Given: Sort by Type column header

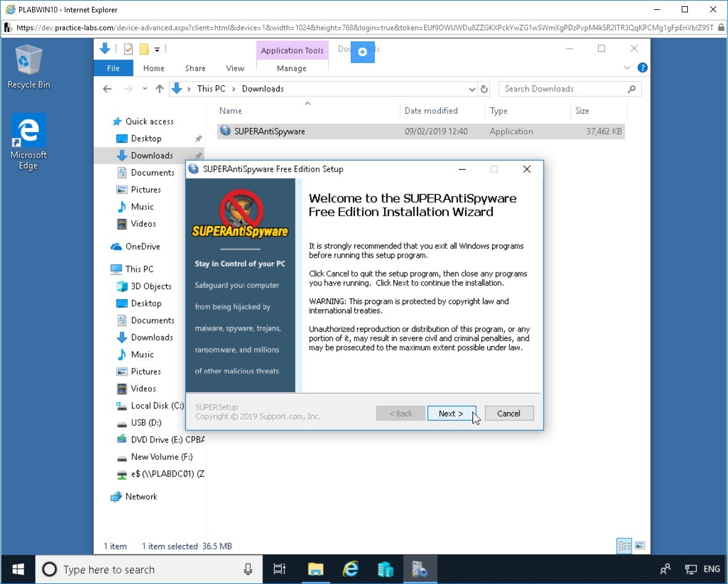Looking at the screenshot, I should point(499,111).
